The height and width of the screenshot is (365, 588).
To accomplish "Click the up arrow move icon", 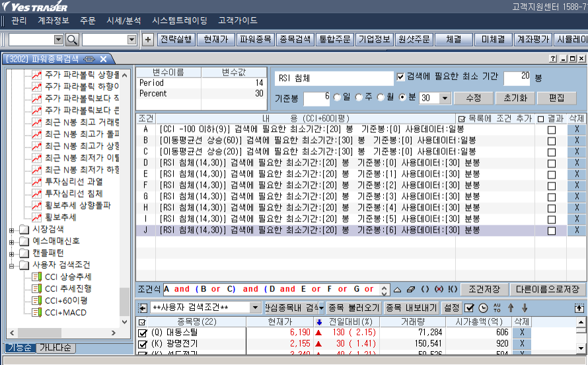I will 511,308.
